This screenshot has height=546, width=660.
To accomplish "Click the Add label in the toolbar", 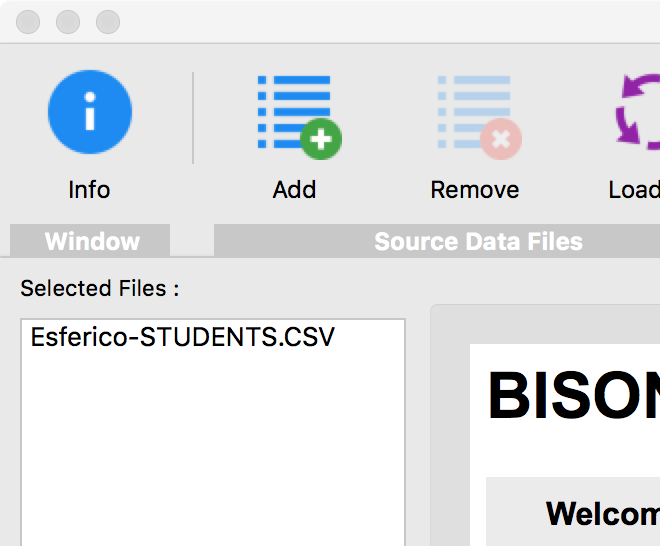I will [294, 190].
